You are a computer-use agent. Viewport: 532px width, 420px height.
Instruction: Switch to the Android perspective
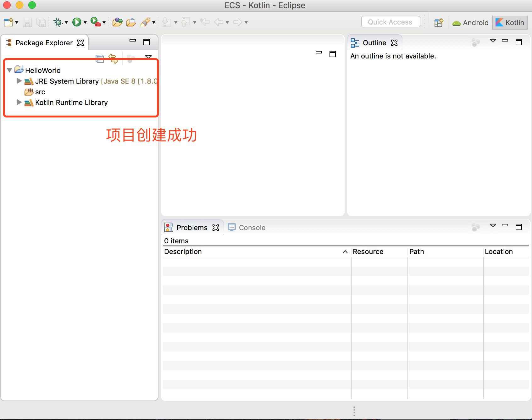pyautogui.click(x=470, y=23)
